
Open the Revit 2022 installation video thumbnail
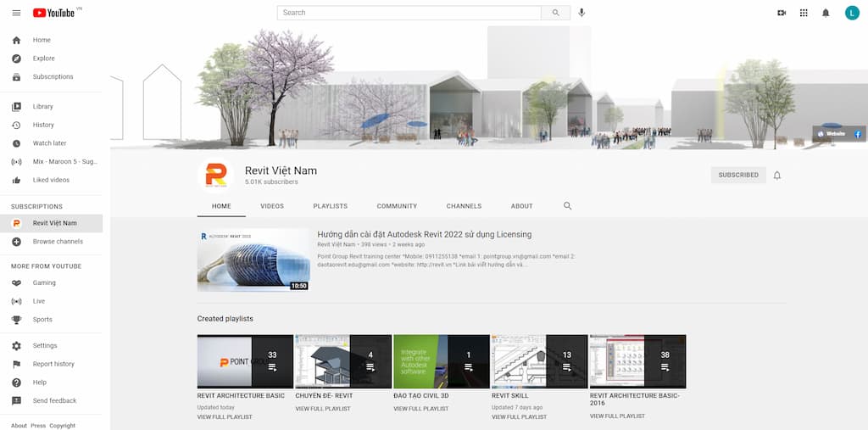253,260
